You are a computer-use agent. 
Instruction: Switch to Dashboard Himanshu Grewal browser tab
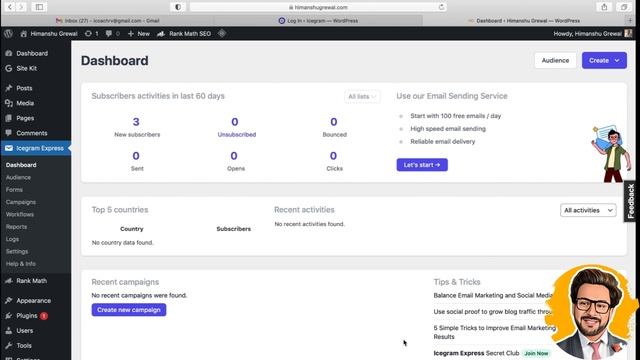click(524, 20)
